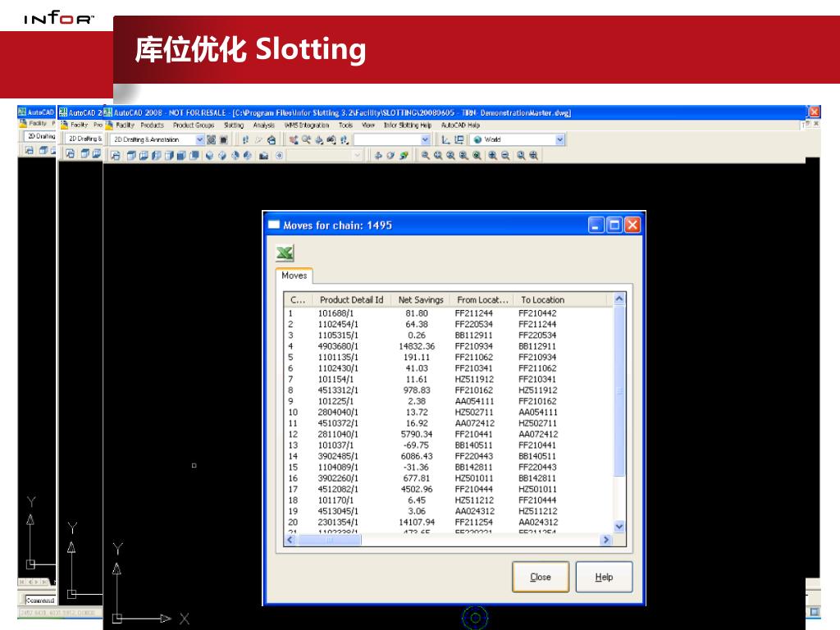
Task: Click the My Workspace toolbar icon
Action: 224,139
